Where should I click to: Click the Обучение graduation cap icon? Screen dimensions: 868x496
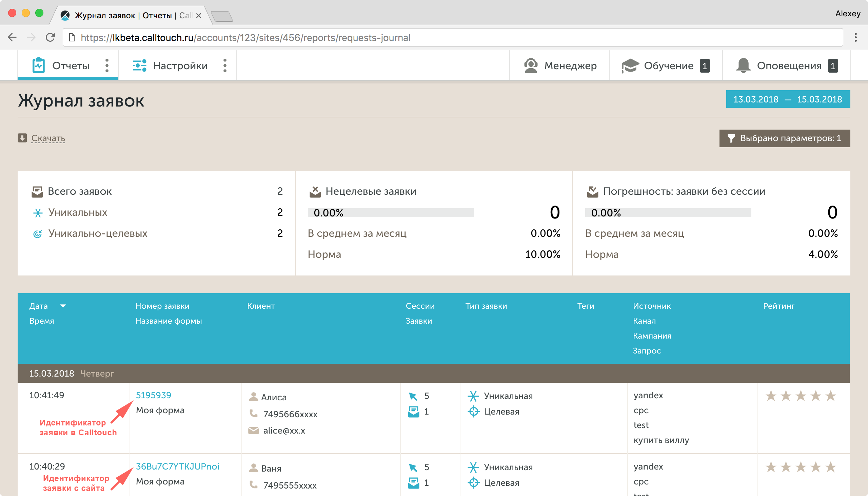click(630, 65)
